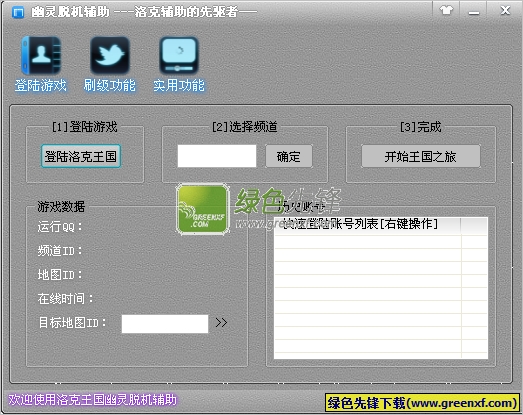The height and width of the screenshot is (415, 523).
Task: Click the 在线时间 label
Action: click(65, 299)
